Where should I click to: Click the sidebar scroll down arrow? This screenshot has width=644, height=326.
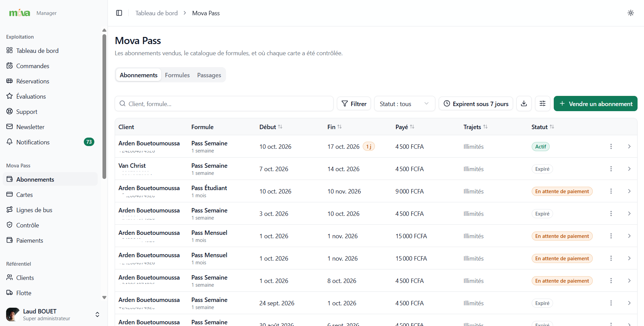click(x=104, y=298)
